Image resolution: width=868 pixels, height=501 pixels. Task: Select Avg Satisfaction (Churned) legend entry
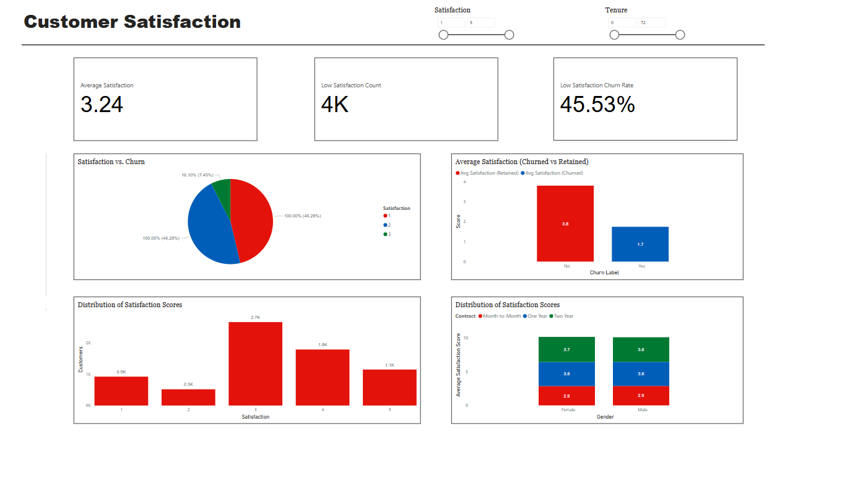pyautogui.click(x=552, y=173)
